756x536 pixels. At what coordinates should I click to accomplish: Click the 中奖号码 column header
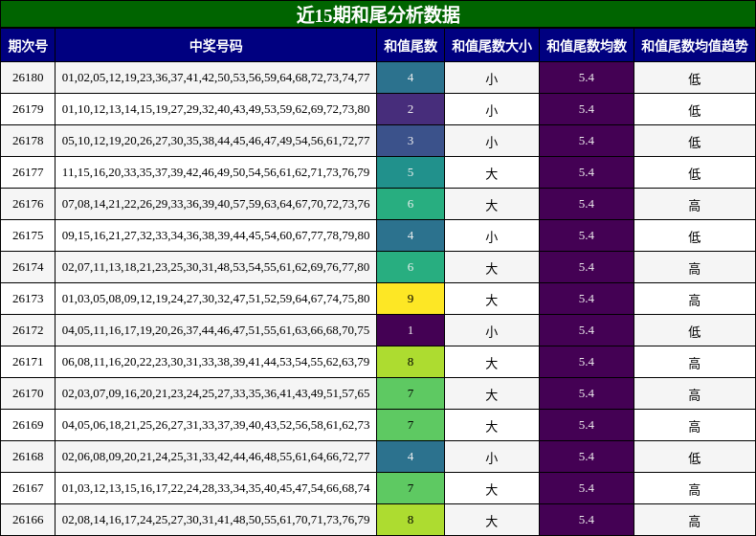(216, 46)
